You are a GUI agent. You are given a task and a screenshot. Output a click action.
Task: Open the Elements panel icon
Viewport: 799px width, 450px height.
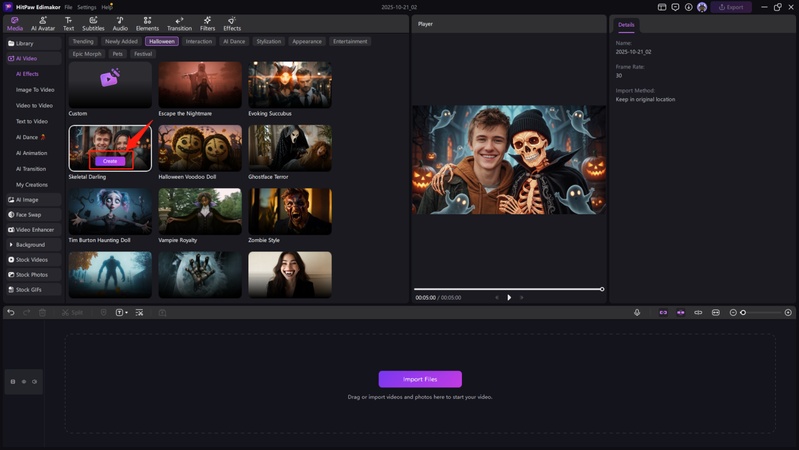(x=147, y=23)
